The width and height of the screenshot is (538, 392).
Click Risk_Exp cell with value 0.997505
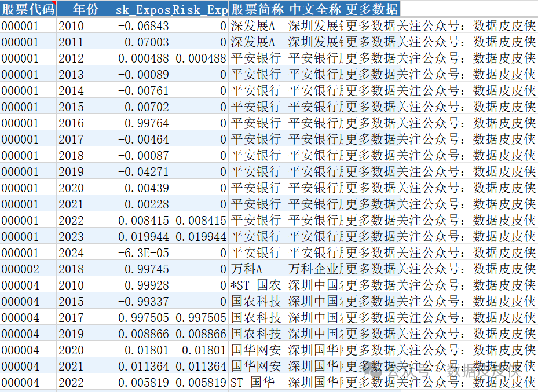200,317
